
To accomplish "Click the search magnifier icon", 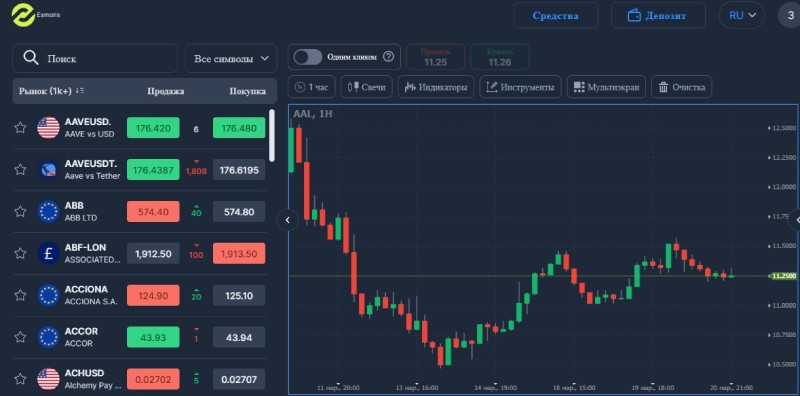I will (x=31, y=58).
